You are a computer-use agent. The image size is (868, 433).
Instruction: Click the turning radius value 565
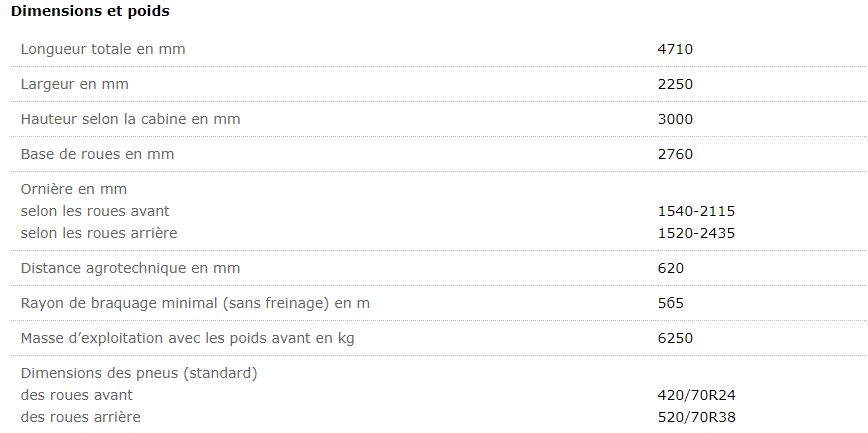[x=671, y=303]
